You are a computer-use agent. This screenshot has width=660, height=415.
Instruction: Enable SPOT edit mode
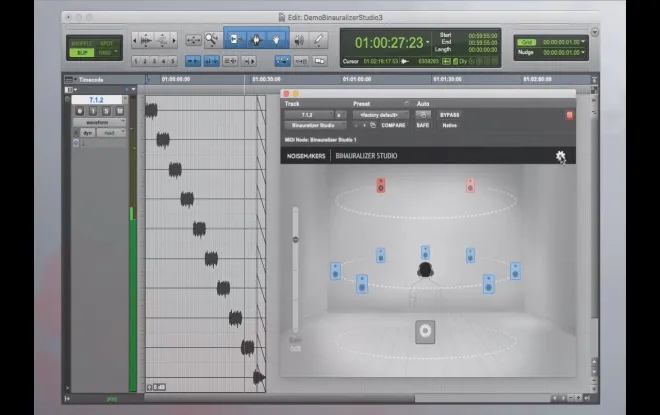click(107, 43)
